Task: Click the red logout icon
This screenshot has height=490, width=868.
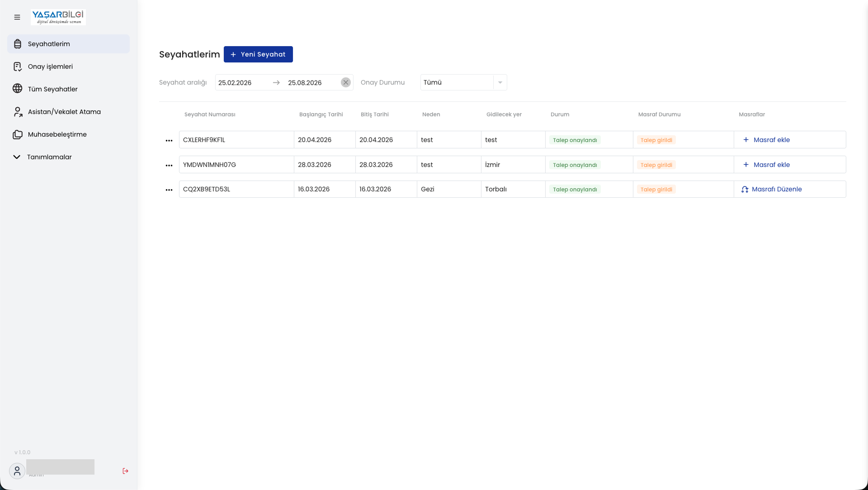Action: click(126, 471)
